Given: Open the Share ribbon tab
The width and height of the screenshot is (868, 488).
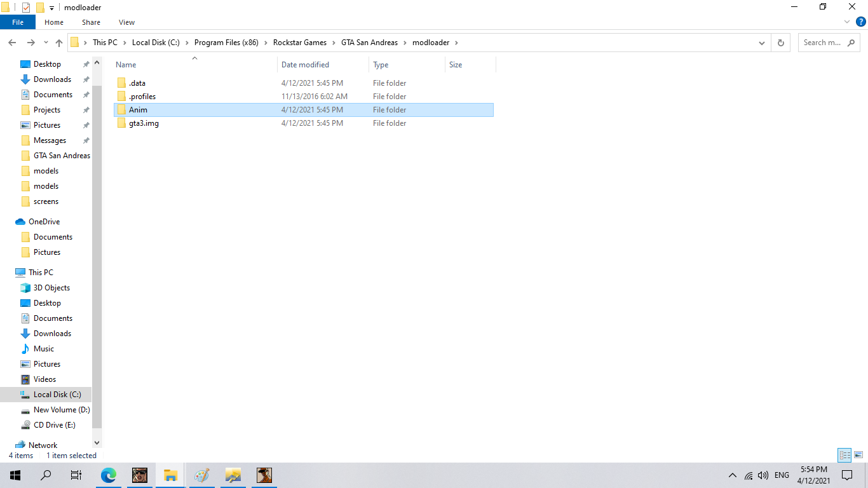Looking at the screenshot, I should tap(91, 22).
